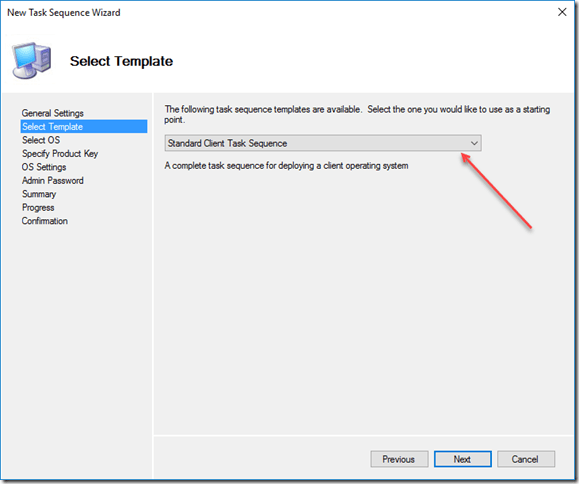579x484 pixels.
Task: Click the 'Select Template' page heading
Action: coord(121,61)
